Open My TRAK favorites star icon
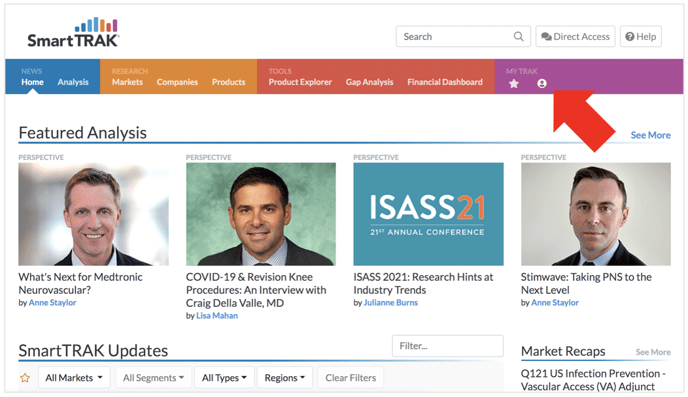This screenshot has height=397, width=688. coord(513,83)
